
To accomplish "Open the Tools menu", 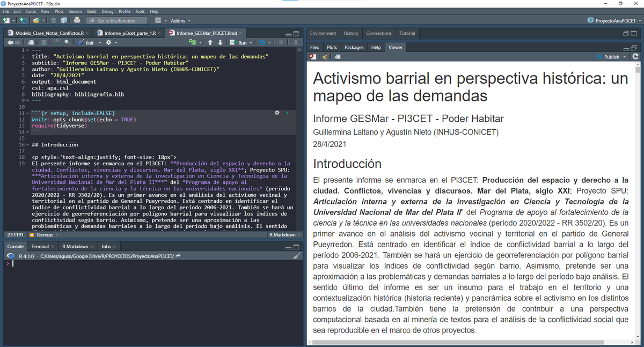I will [x=140, y=11].
